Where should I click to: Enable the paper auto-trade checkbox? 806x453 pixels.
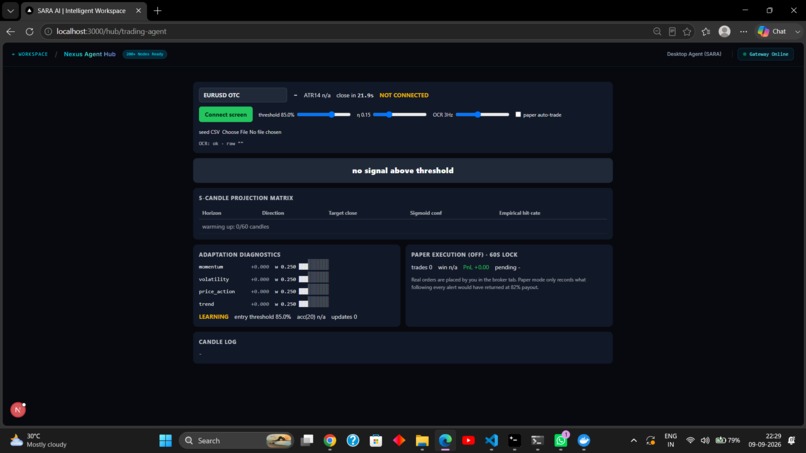click(x=518, y=114)
